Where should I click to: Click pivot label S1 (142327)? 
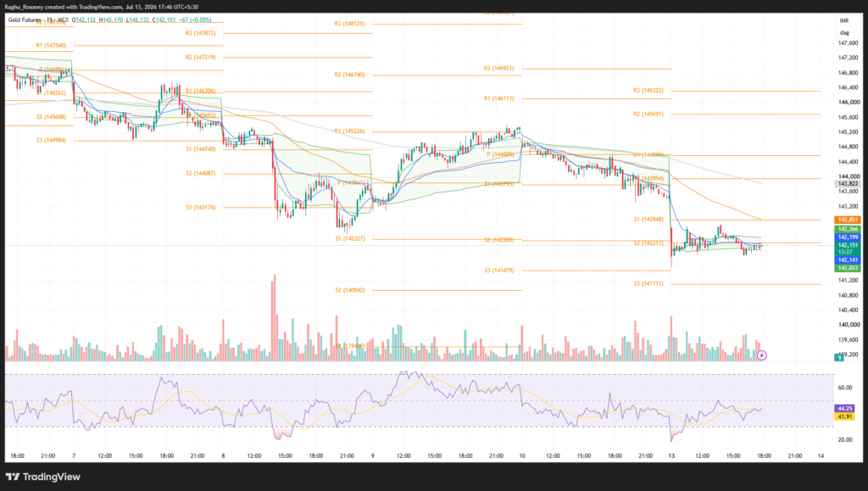pos(350,238)
